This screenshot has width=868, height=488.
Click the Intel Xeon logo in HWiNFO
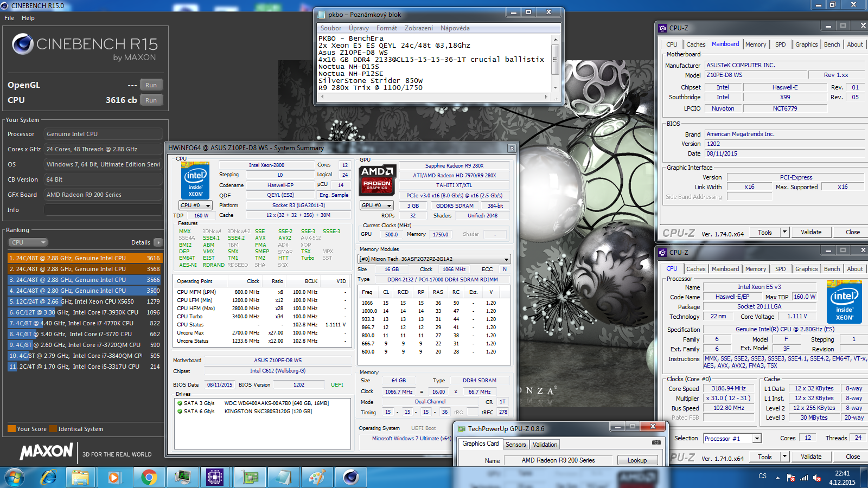tap(195, 181)
